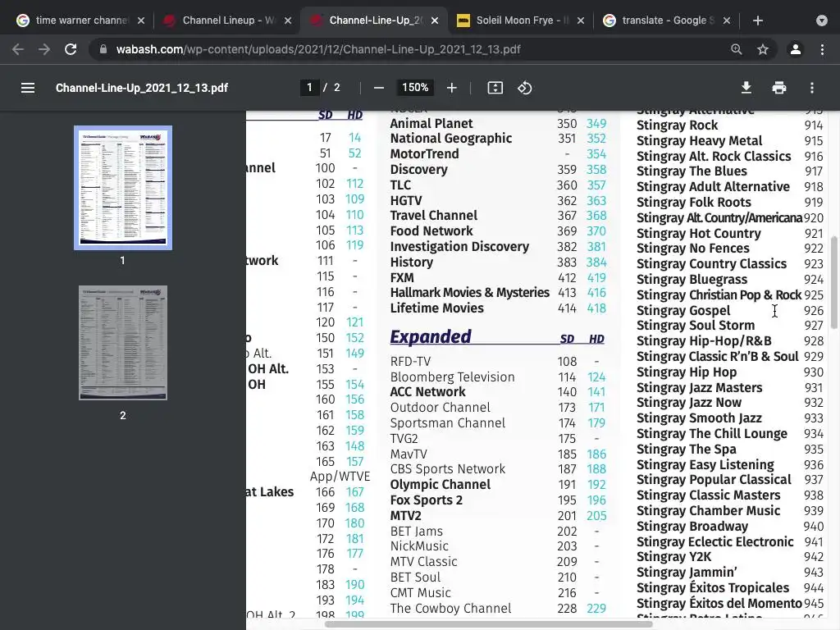Screen dimensions: 840x630
Task: Open browser profile account icon
Action: (x=796, y=49)
